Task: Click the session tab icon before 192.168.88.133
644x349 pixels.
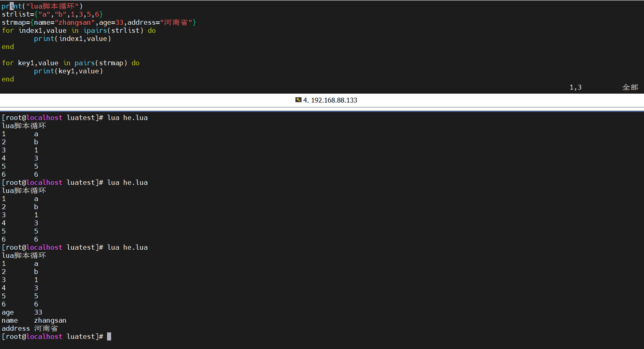Action: click(298, 100)
